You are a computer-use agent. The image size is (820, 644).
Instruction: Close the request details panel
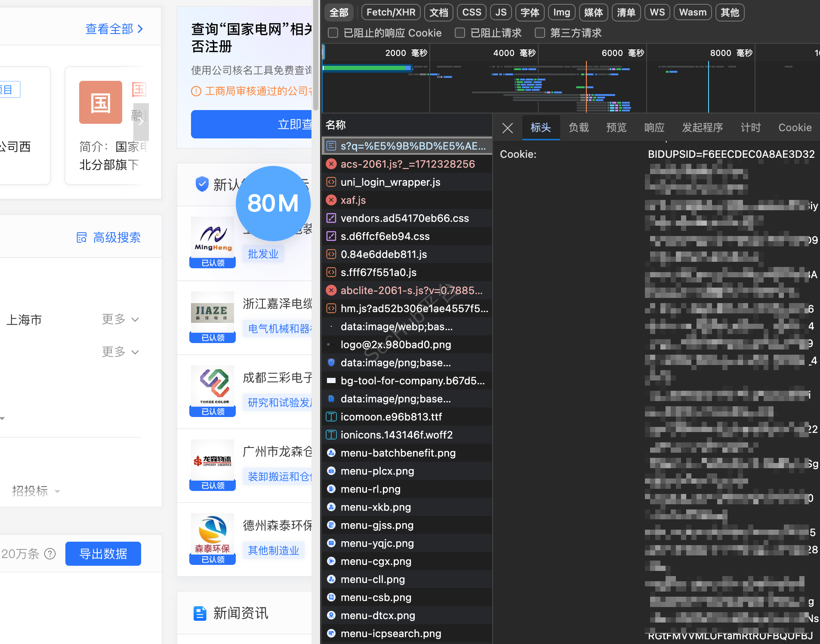(x=507, y=128)
